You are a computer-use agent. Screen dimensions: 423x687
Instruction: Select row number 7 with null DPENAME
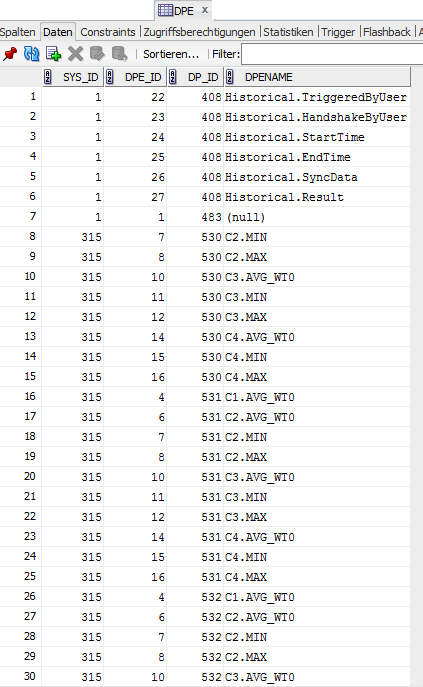[205, 217]
